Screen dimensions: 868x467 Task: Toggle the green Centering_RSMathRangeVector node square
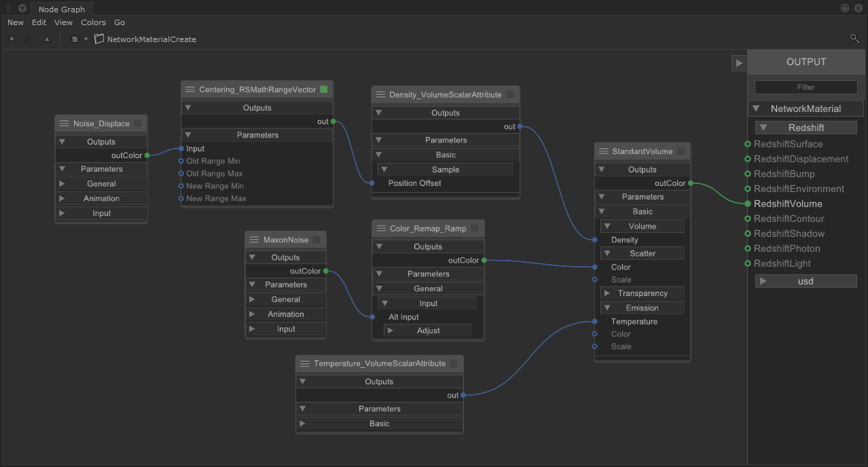point(324,90)
